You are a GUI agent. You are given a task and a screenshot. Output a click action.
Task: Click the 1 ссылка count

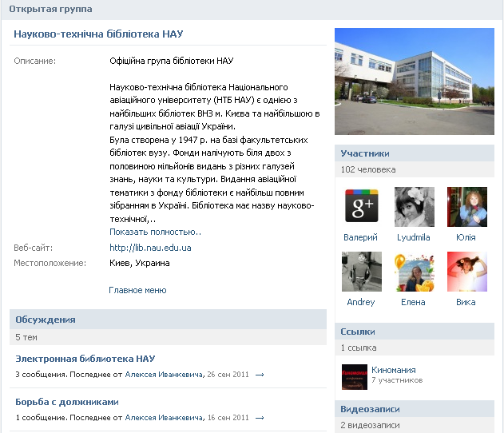[359, 348]
